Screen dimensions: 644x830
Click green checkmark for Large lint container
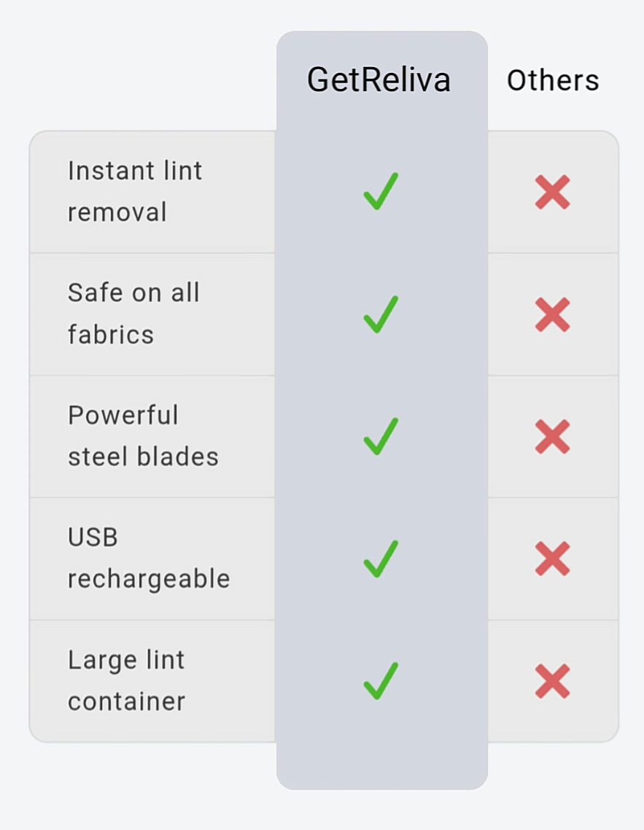point(381,680)
